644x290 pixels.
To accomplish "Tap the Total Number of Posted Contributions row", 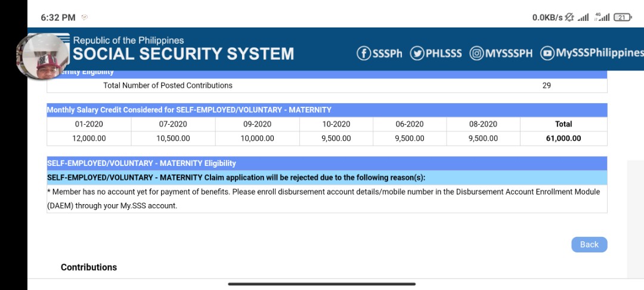I will (327, 85).
